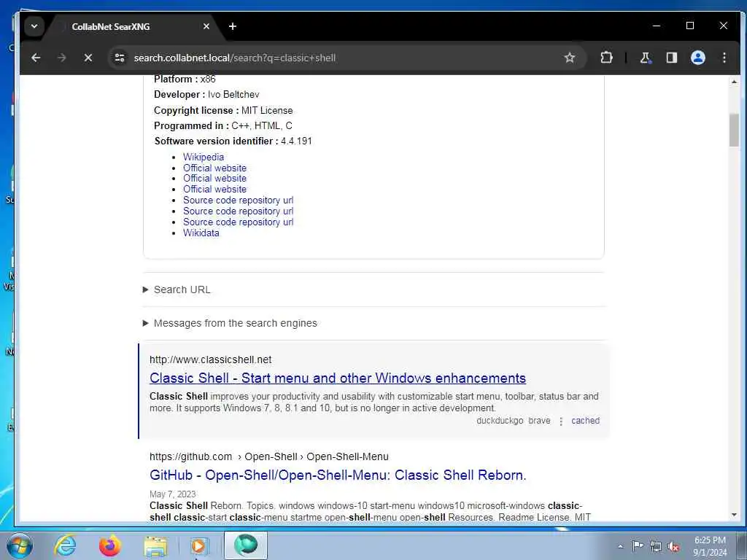
Task: Close the CollabNet SearXNG tab
Action: click(x=206, y=26)
